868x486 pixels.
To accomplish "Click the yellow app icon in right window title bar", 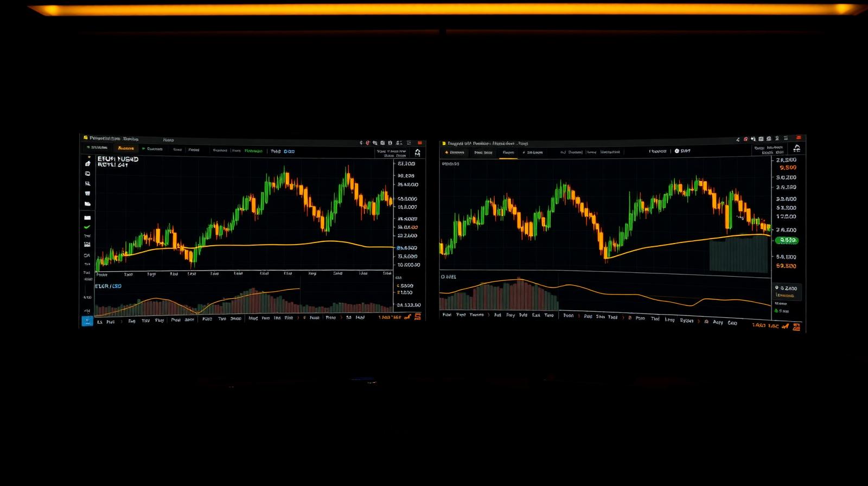I will click(x=444, y=144).
